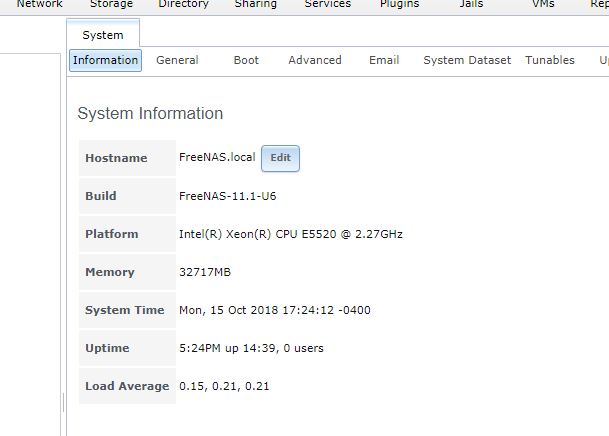Switch to the Advanced sub-tab
This screenshot has width=609, height=436.
(x=315, y=60)
